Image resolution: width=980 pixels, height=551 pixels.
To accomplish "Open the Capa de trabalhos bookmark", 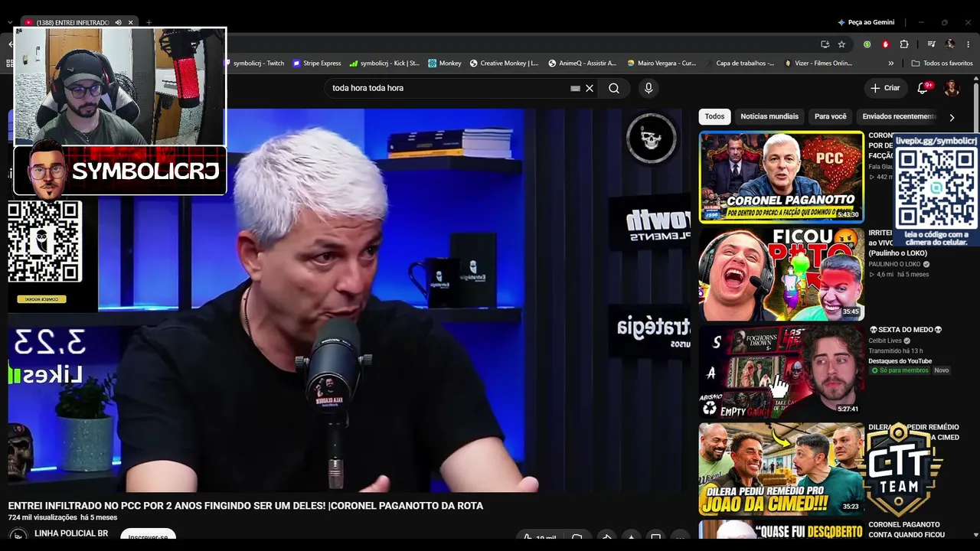I will tap(740, 64).
